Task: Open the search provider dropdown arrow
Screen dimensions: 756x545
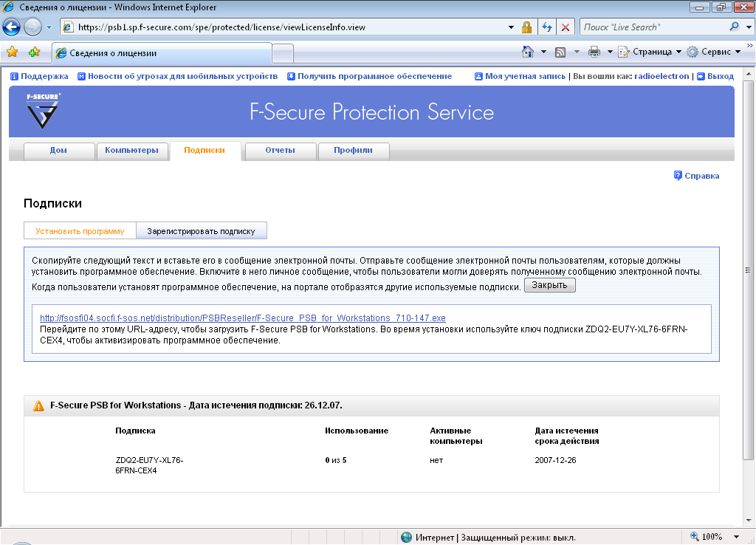Action: [x=749, y=27]
